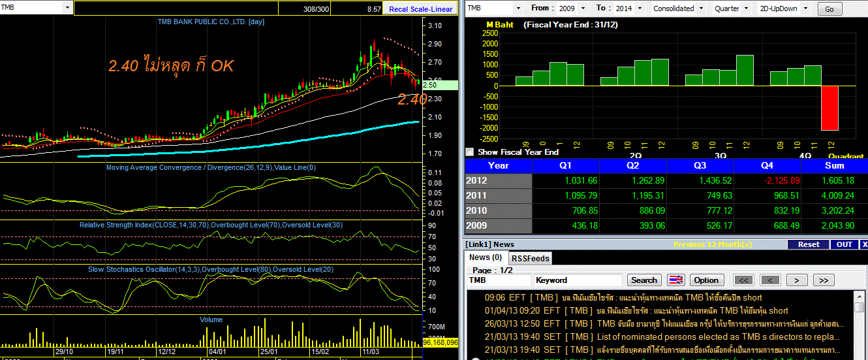This screenshot has width=868, height=360.
Task: Click the Slow Stochastics Oscillator indicator label
Action: point(211,269)
